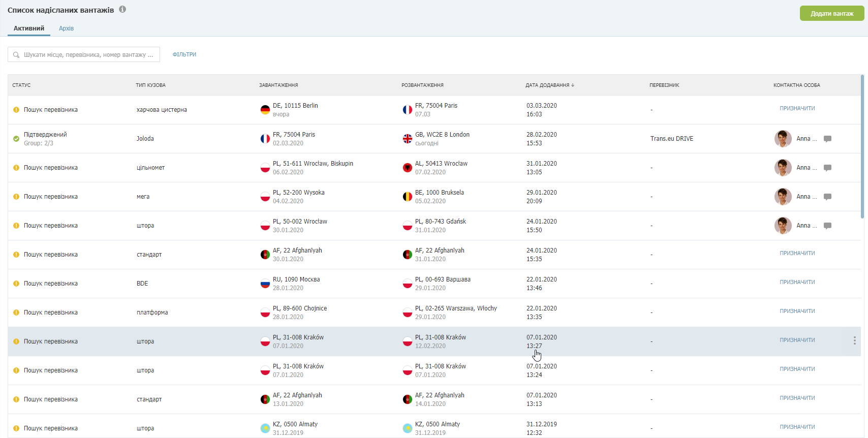868x438 pixels.
Task: Click the info icon beside the page title
Action: (x=122, y=9)
